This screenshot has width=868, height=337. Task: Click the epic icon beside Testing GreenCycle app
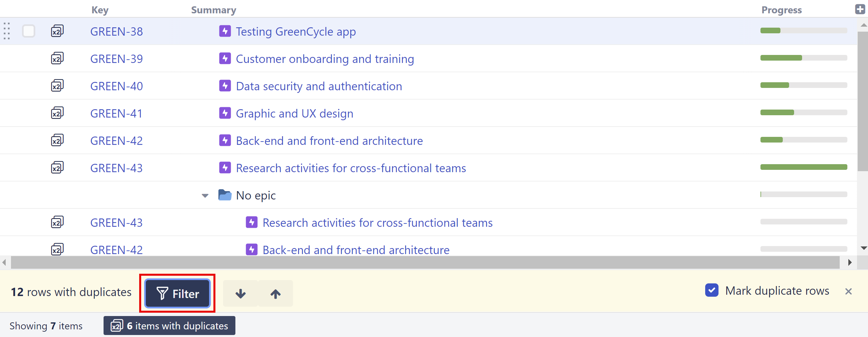click(x=225, y=31)
